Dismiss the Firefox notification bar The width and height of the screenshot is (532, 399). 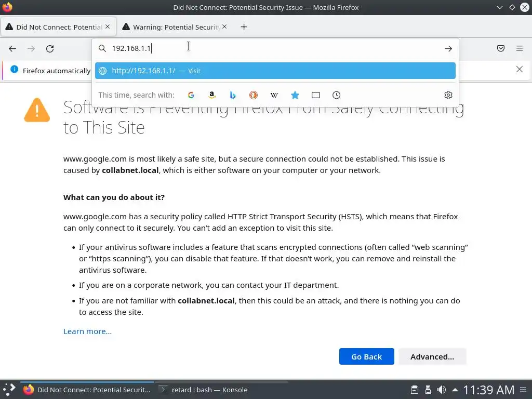pos(520,69)
